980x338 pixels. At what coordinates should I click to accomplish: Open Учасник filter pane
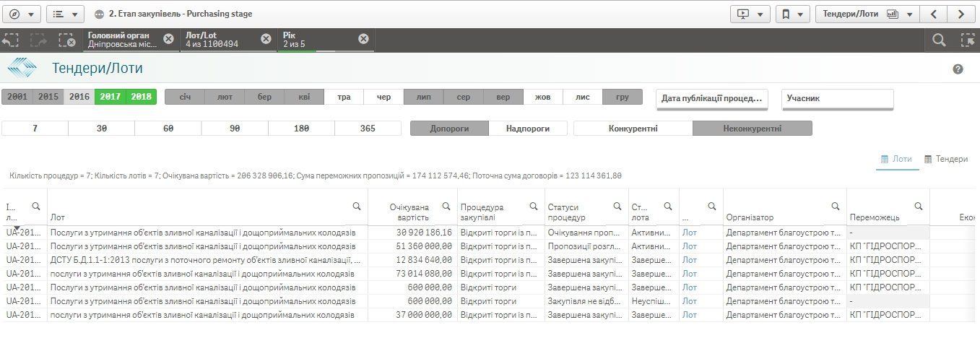pos(838,98)
